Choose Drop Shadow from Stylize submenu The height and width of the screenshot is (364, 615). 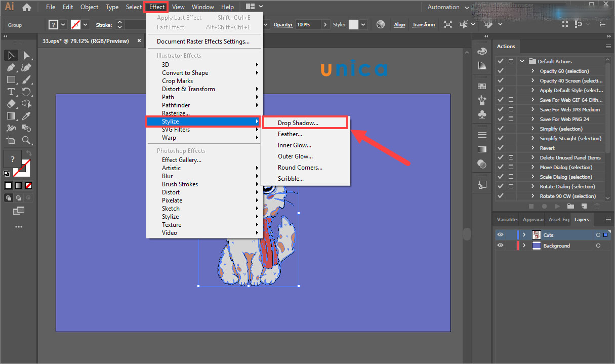pos(298,123)
